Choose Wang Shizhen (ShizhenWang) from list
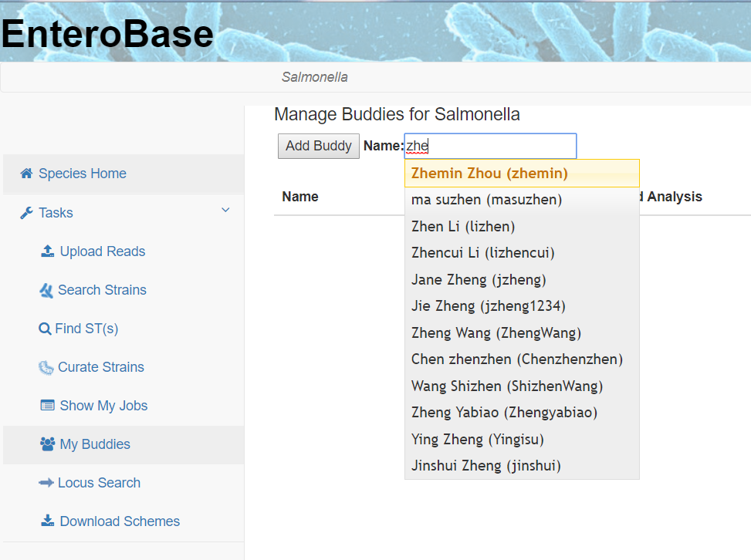The image size is (751, 560). tap(522, 386)
